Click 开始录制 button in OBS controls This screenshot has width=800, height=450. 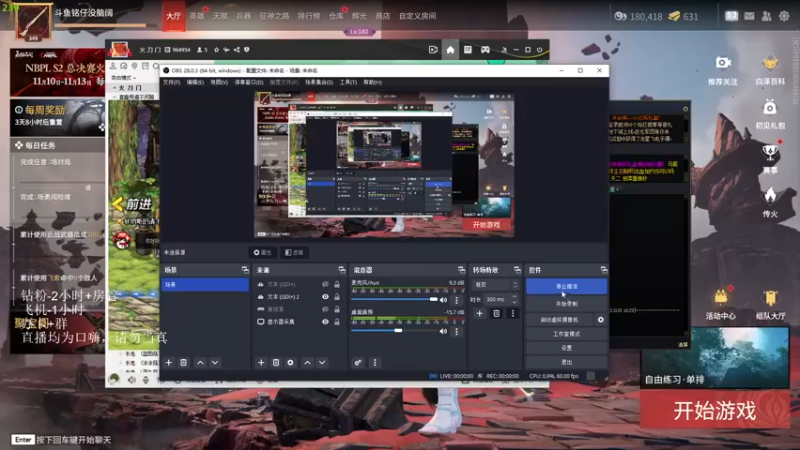[566, 304]
